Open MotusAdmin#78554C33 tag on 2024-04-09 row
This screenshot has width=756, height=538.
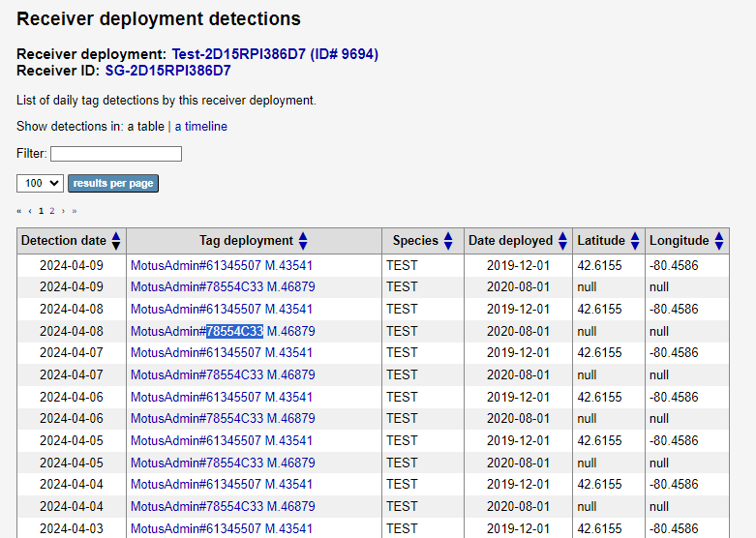223,287
